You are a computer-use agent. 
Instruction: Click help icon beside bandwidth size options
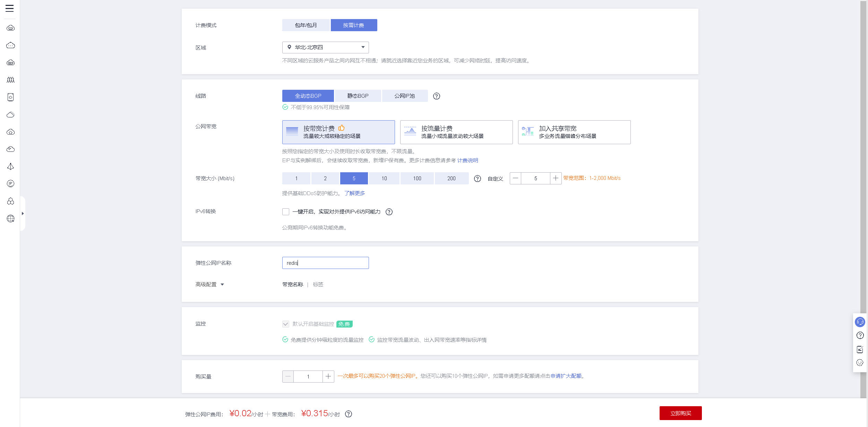478,178
